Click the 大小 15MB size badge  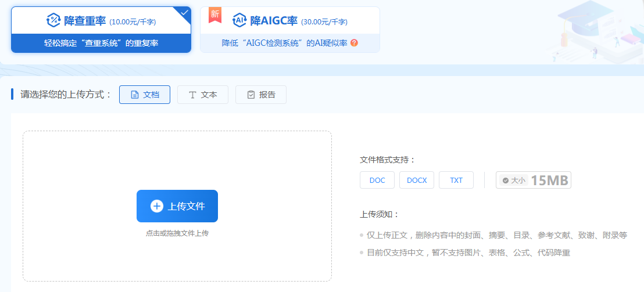tap(534, 180)
